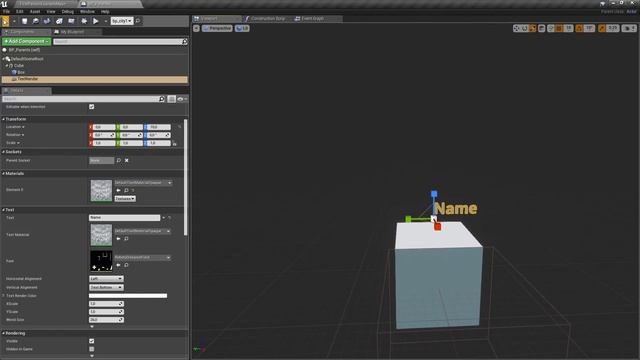
Task: Toggle Editable when Inherited checkbox
Action: tap(91, 107)
